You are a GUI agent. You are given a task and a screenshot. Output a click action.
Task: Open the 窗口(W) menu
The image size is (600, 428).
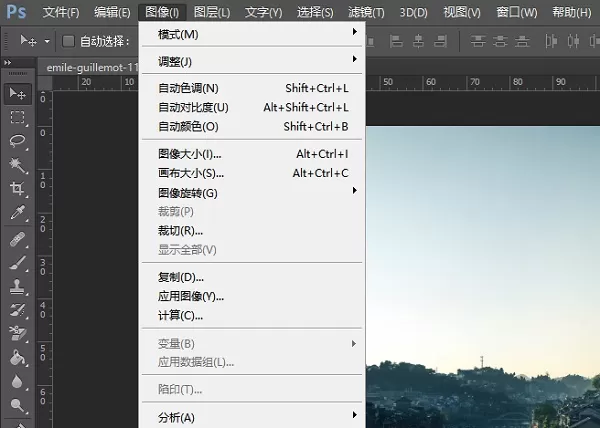click(x=517, y=13)
